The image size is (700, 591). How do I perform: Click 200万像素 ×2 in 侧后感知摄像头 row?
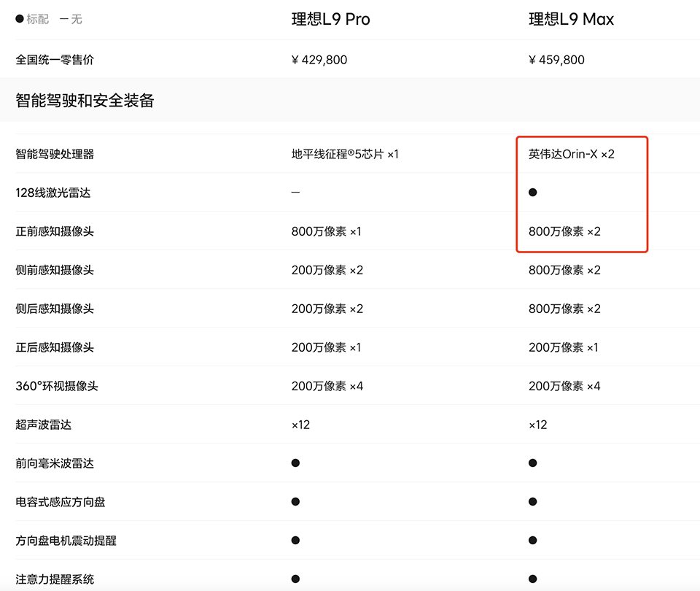pos(327,309)
